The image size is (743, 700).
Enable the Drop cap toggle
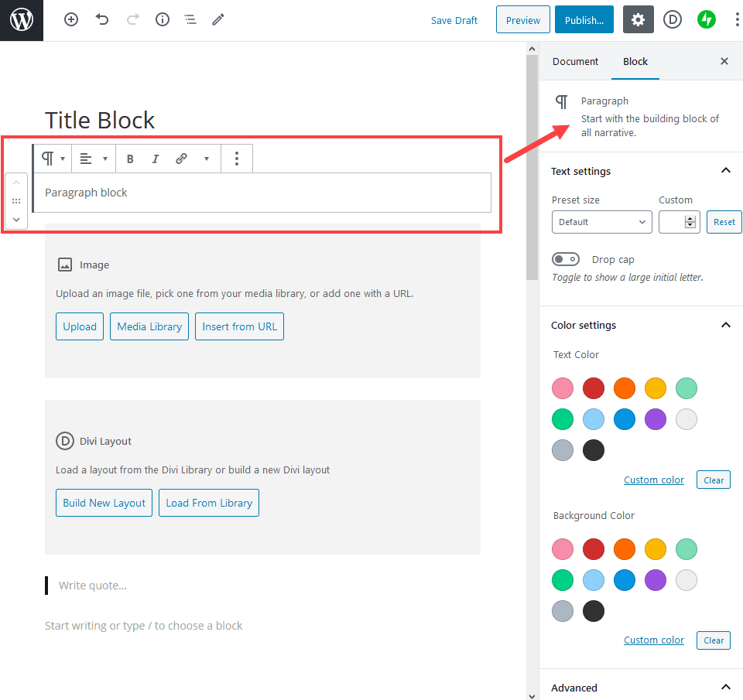pos(566,258)
